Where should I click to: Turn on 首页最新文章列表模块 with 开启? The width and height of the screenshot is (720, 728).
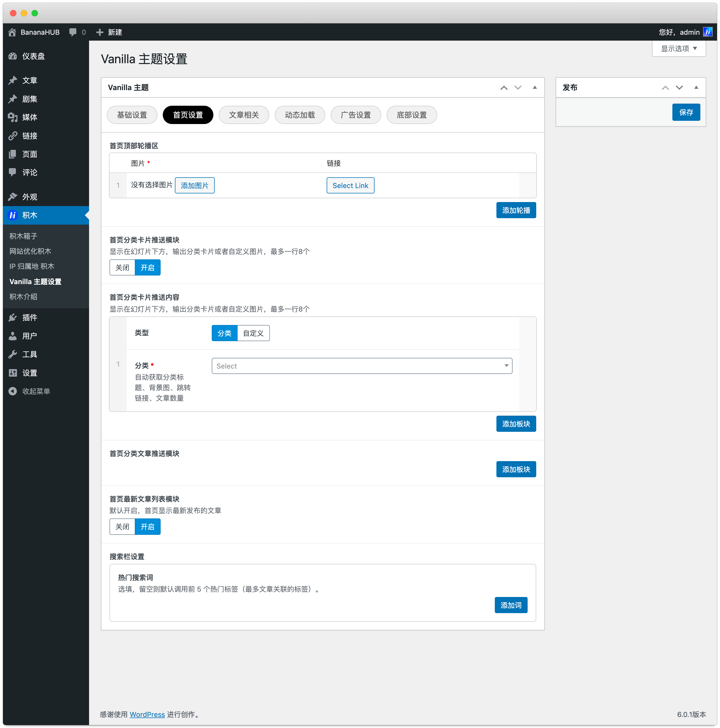pyautogui.click(x=148, y=527)
